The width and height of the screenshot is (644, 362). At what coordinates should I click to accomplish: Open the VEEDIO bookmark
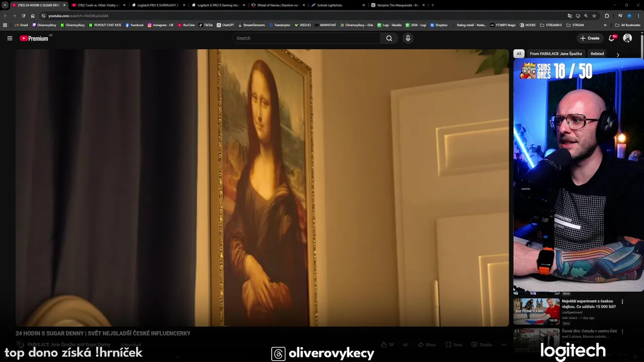[x=303, y=25]
